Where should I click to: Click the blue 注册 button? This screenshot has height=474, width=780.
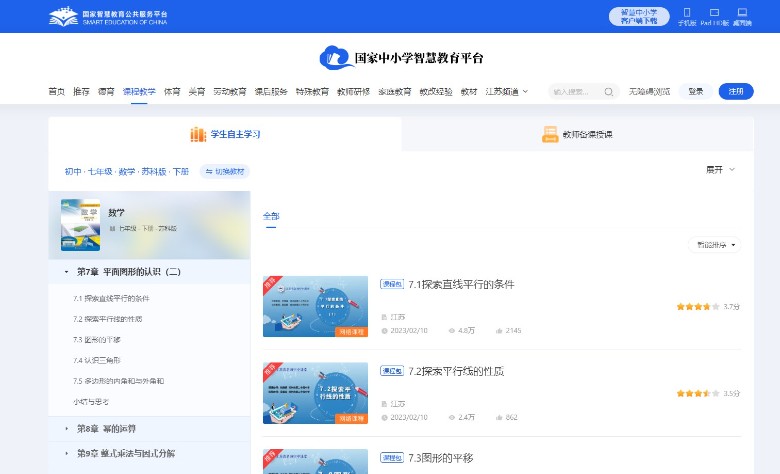tap(735, 92)
